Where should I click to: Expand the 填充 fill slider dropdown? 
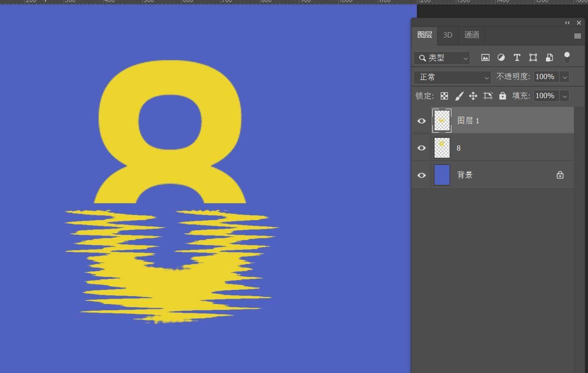point(565,96)
